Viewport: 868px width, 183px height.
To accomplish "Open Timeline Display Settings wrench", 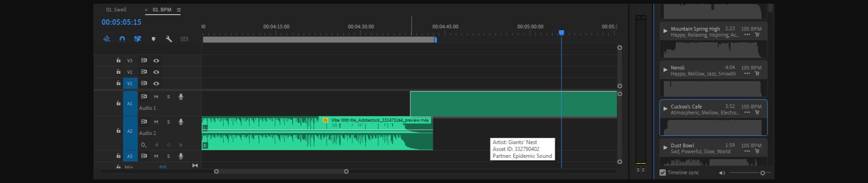I will click(x=169, y=39).
